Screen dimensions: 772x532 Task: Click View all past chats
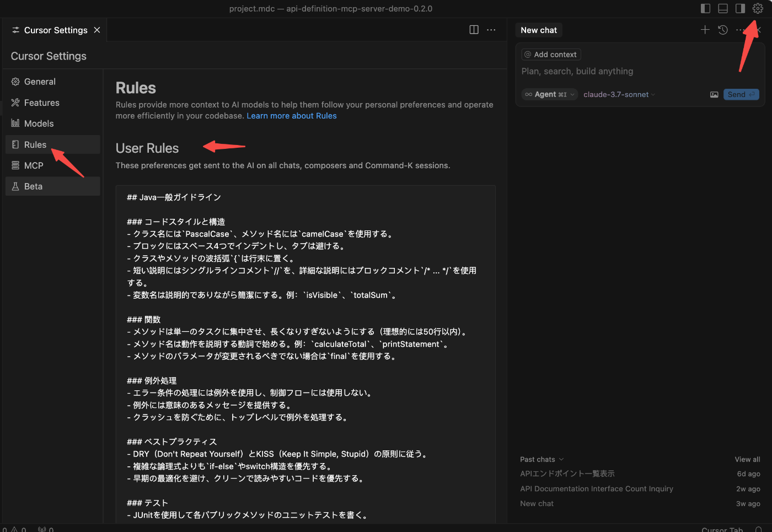point(747,459)
